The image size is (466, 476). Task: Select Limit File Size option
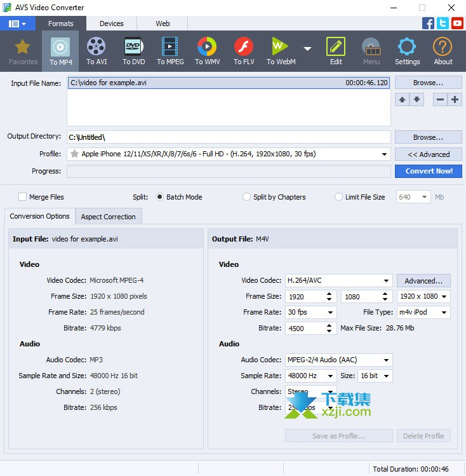pos(338,197)
